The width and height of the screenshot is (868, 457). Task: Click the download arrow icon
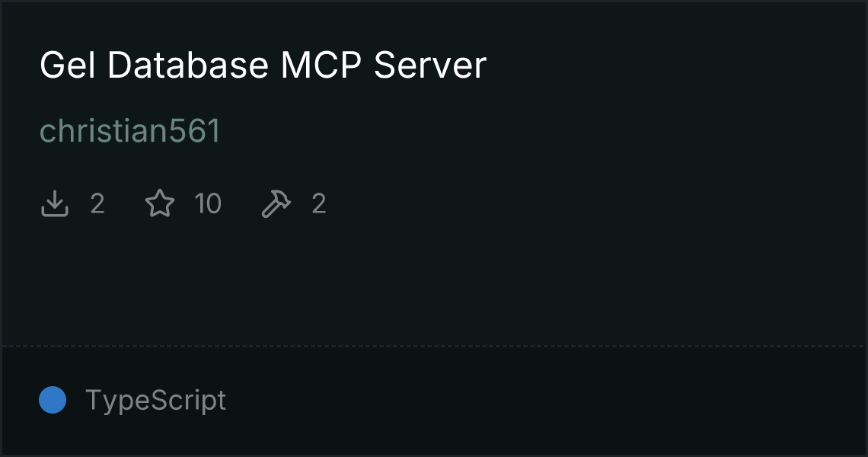click(x=55, y=203)
